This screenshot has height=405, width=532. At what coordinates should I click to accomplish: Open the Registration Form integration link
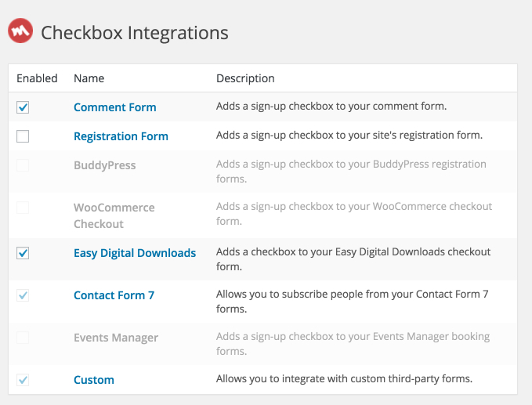tap(121, 136)
